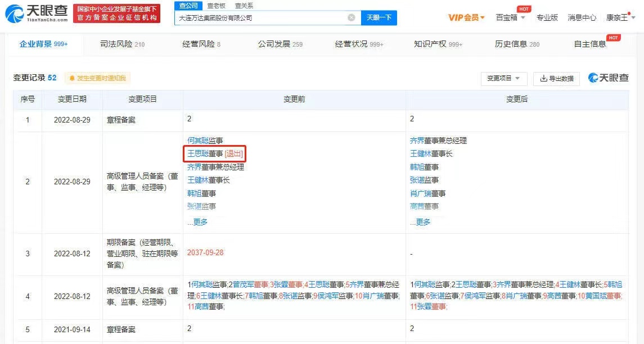Open 曾茂军 link in row 4 变更前
Image resolution: width=644 pixels, height=344 pixels.
coord(243,284)
